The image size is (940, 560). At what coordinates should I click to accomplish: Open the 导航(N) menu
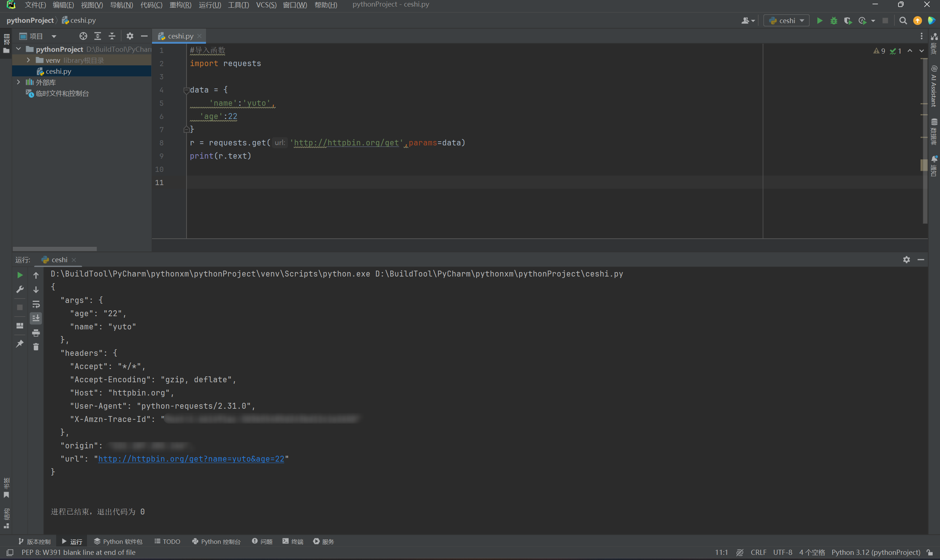(x=121, y=5)
